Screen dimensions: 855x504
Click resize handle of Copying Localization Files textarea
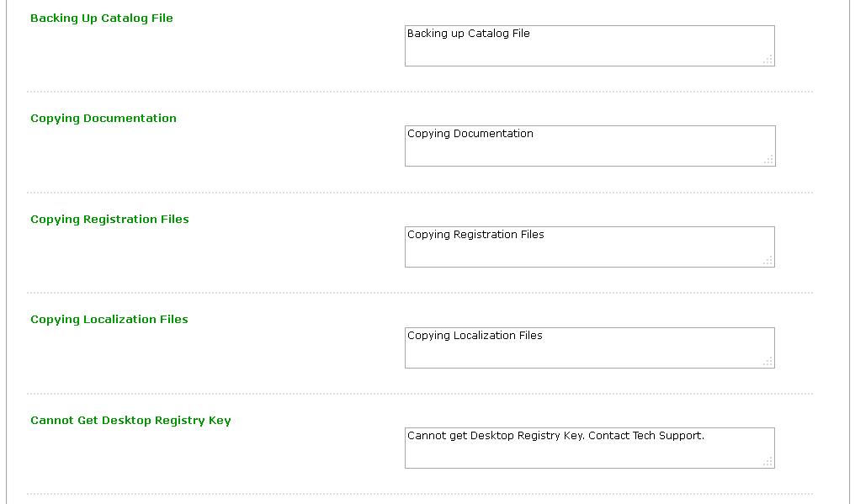tap(768, 362)
